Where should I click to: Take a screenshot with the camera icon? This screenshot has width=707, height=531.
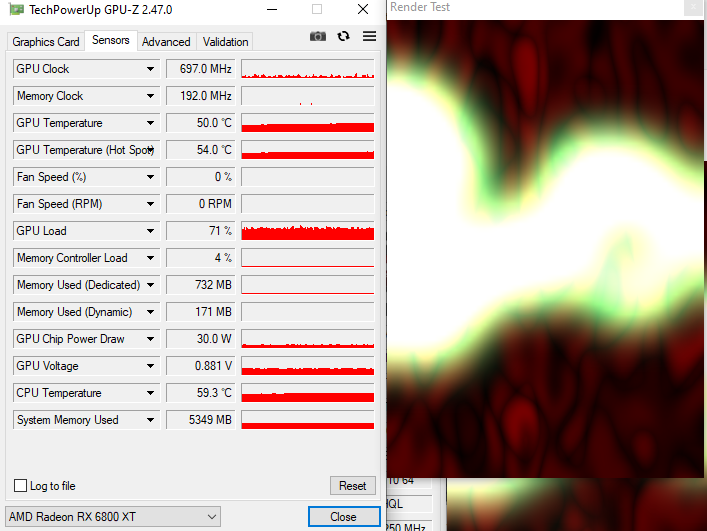point(317,37)
